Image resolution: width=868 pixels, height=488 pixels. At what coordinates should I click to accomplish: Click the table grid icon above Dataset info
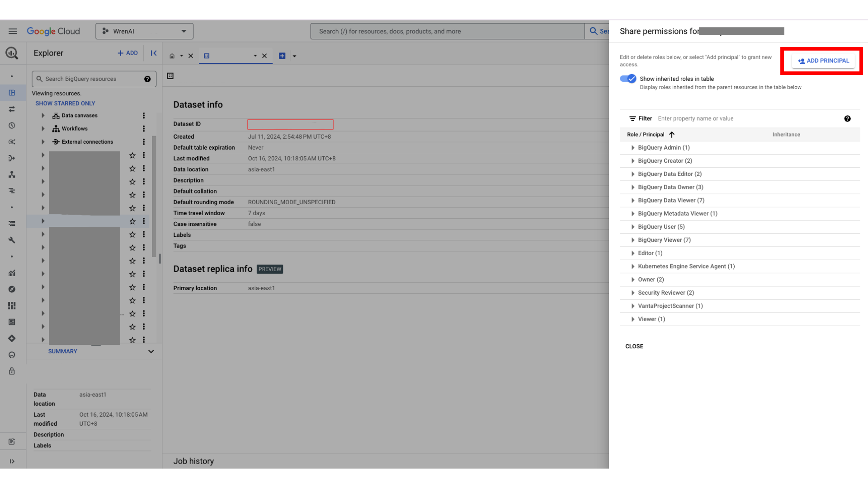tap(170, 76)
